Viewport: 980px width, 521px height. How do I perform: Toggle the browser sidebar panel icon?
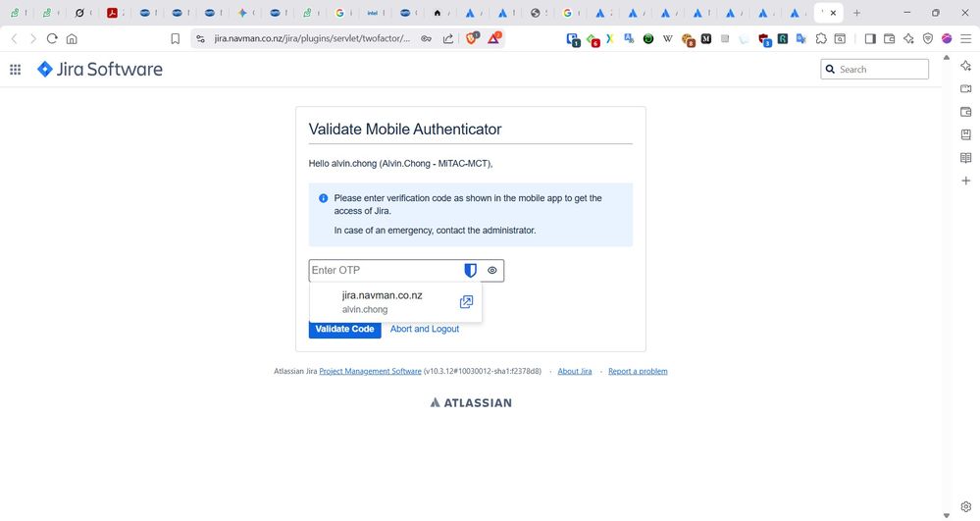coord(870,39)
